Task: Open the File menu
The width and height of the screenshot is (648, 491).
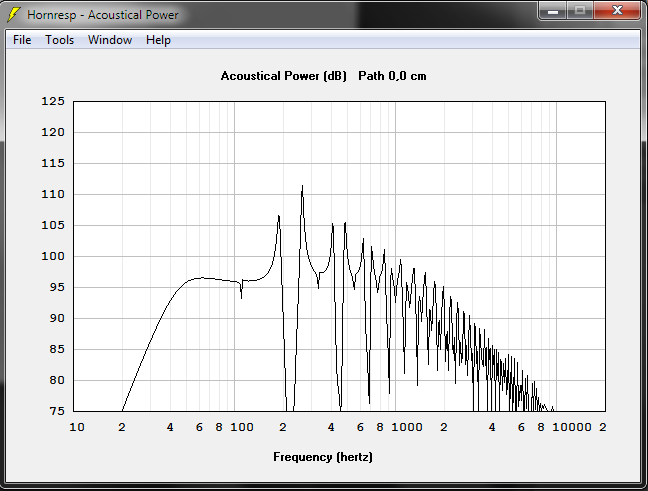Action: click(x=22, y=40)
